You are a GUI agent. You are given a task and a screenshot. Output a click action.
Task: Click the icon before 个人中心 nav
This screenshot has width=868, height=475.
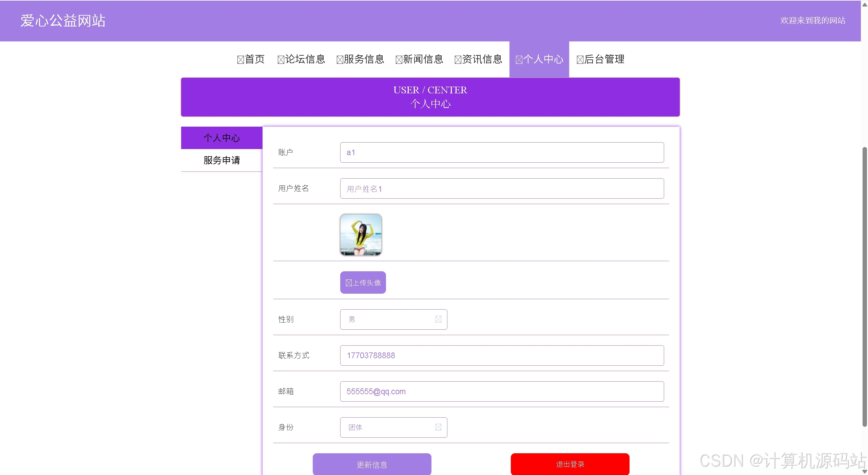click(519, 60)
